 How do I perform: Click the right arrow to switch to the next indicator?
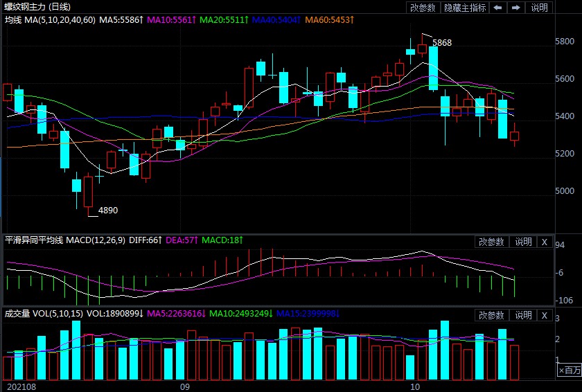516,8
